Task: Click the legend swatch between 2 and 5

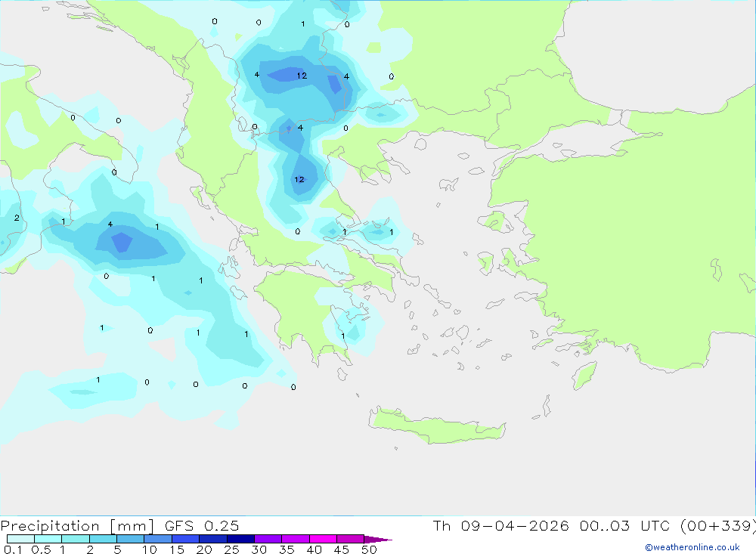Action: click(103, 539)
